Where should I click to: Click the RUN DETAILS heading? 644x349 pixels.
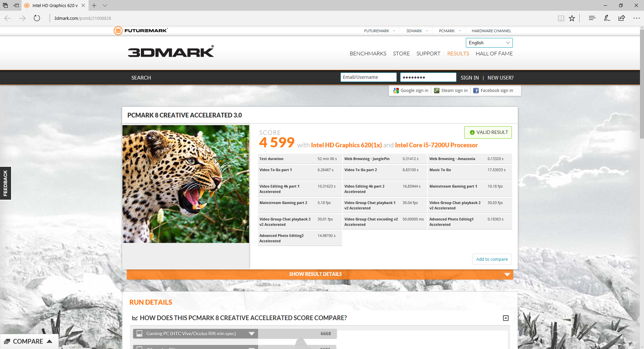(x=151, y=302)
